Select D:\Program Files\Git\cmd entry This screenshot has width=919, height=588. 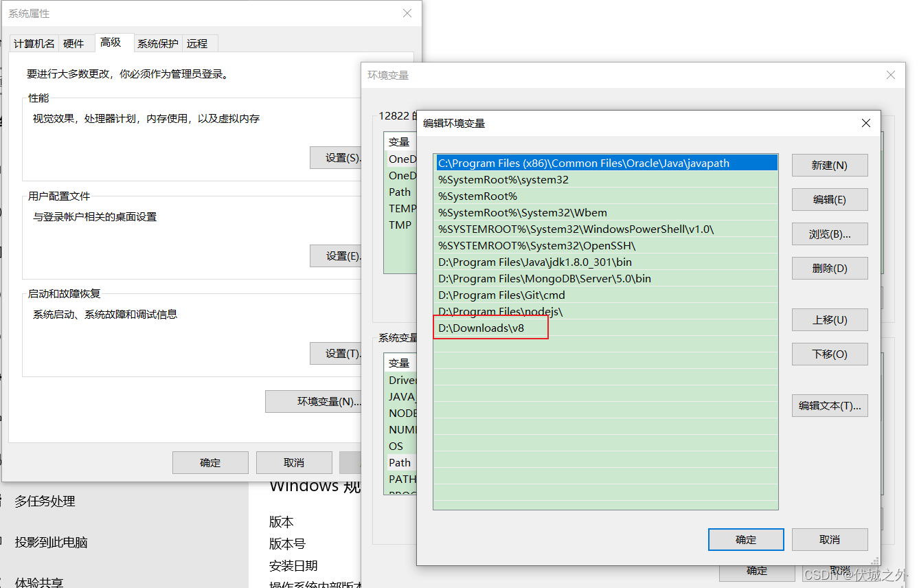click(x=607, y=295)
